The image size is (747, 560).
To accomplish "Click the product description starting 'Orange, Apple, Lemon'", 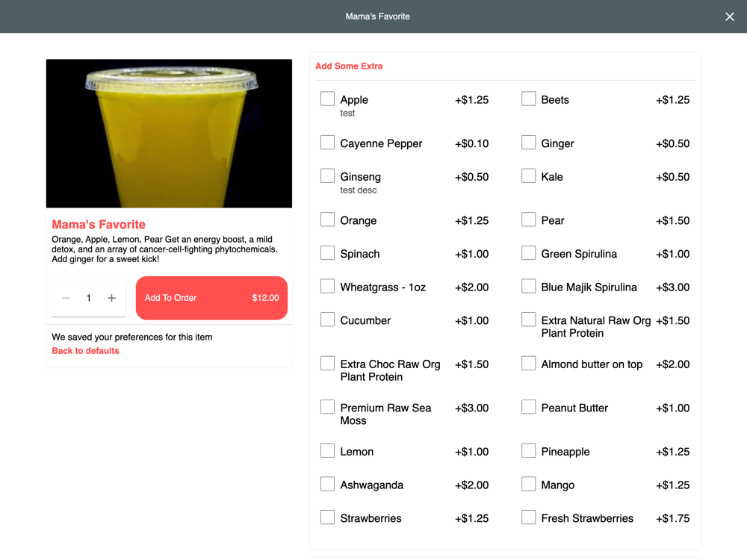I will (164, 249).
